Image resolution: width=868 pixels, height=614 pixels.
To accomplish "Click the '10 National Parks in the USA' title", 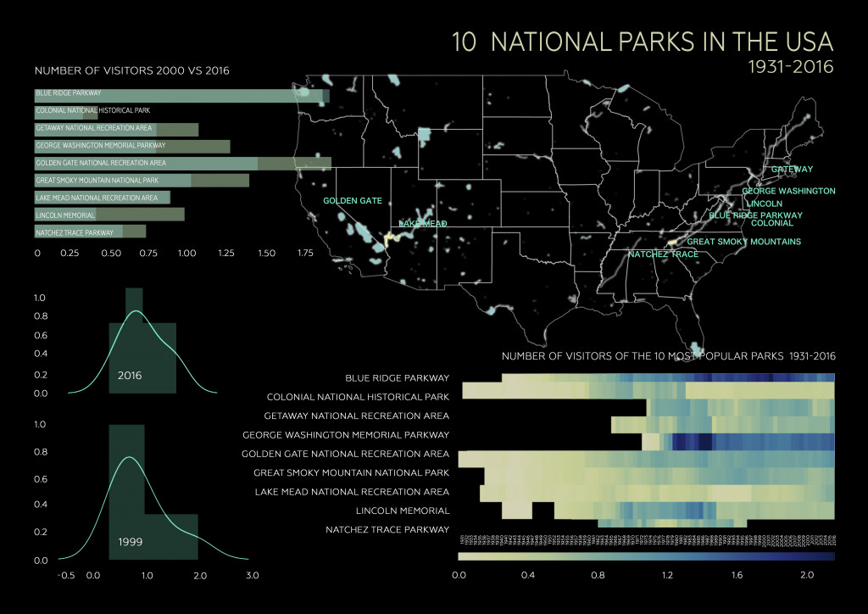I will click(643, 43).
